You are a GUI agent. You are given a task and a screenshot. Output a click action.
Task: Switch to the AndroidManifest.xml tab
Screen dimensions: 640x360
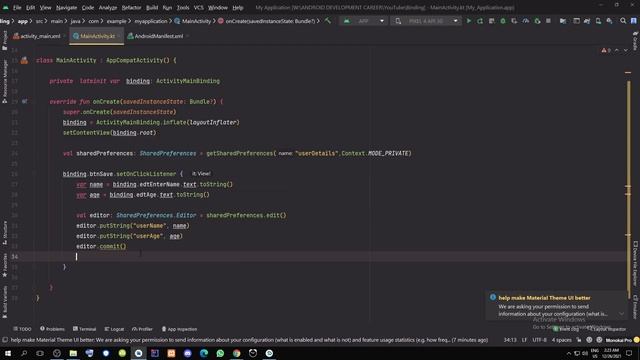point(158,36)
